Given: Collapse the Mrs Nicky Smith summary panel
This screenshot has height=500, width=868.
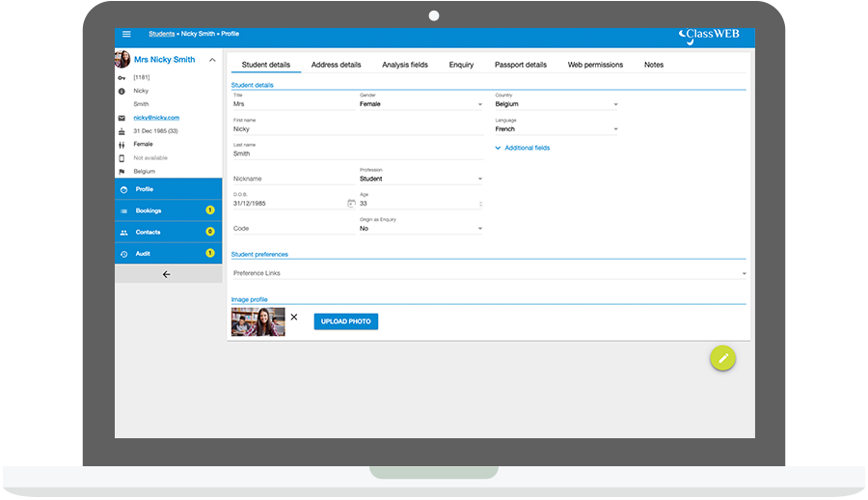Looking at the screenshot, I should [x=212, y=60].
